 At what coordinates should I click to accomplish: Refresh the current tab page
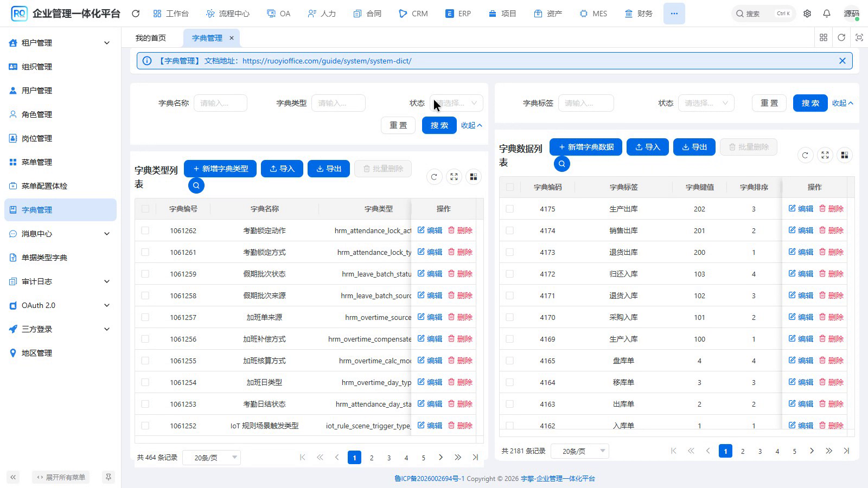[x=841, y=37]
